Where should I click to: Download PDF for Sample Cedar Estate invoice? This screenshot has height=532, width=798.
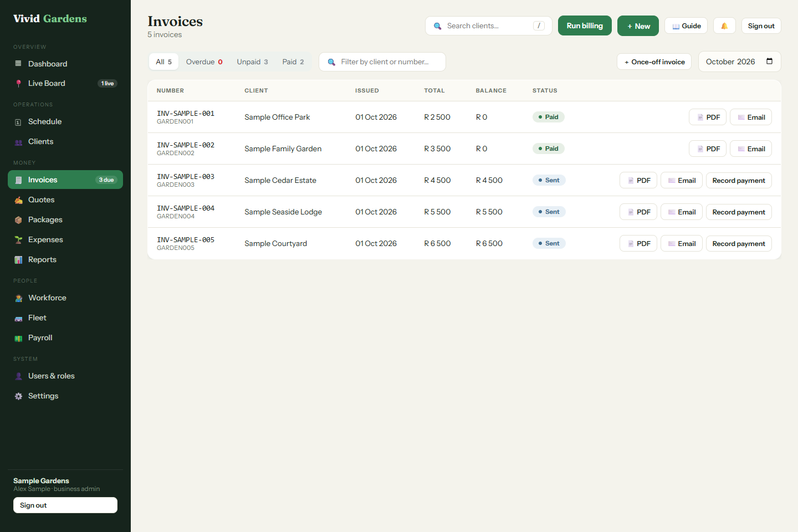(x=638, y=180)
